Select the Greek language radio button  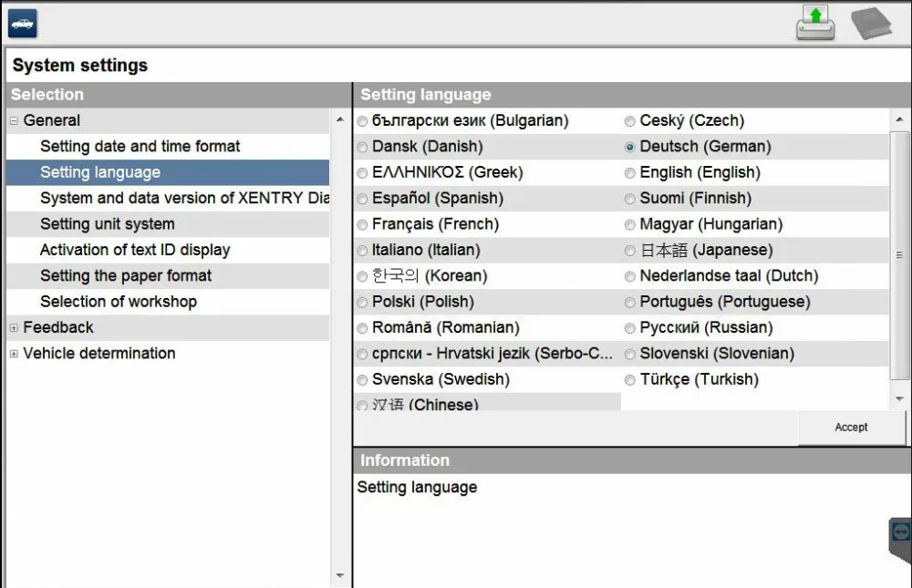click(362, 172)
